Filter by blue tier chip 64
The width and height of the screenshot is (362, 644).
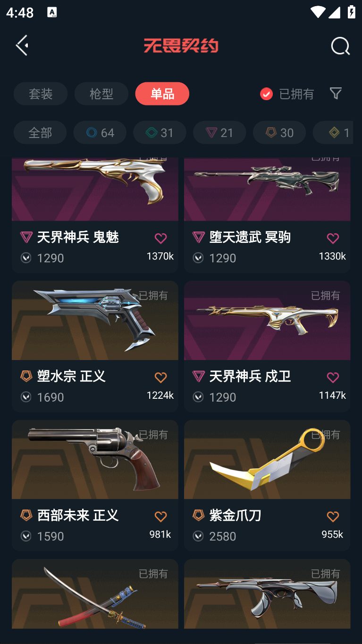click(100, 132)
